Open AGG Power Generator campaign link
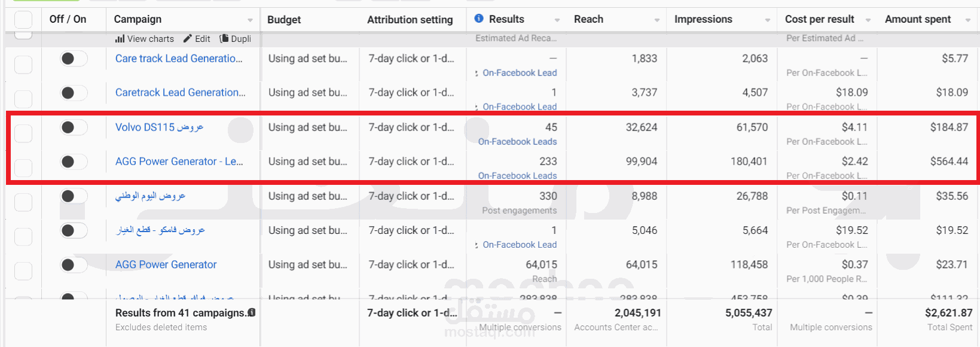Image resolution: width=980 pixels, height=347 pixels. 166,264
